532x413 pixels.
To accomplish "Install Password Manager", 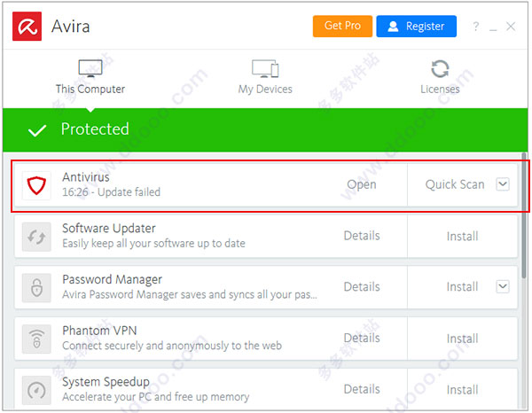I will pyautogui.click(x=462, y=287).
